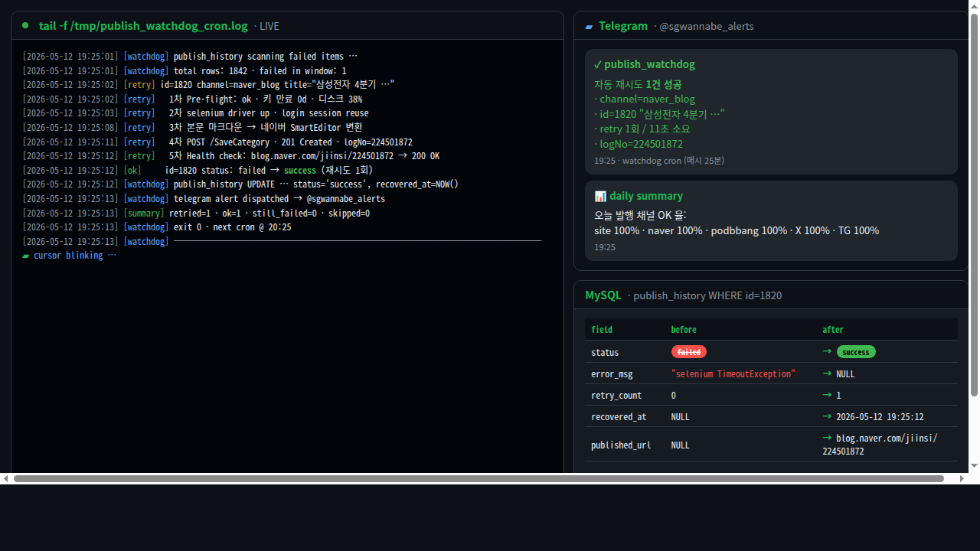
Task: Click the MySQL panel title
Action: [x=603, y=295]
